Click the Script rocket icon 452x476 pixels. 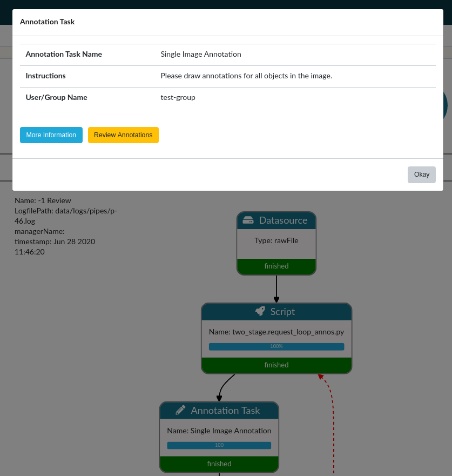(260, 312)
